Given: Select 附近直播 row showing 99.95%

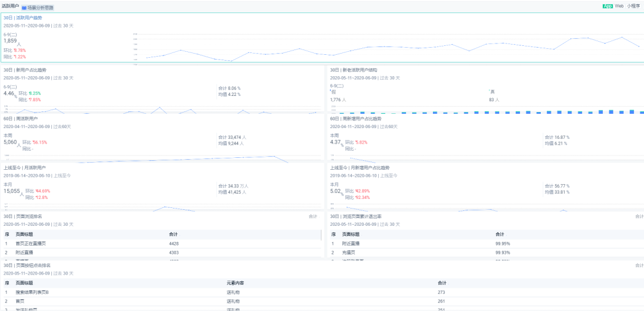Looking at the screenshot, I should [x=487, y=244].
